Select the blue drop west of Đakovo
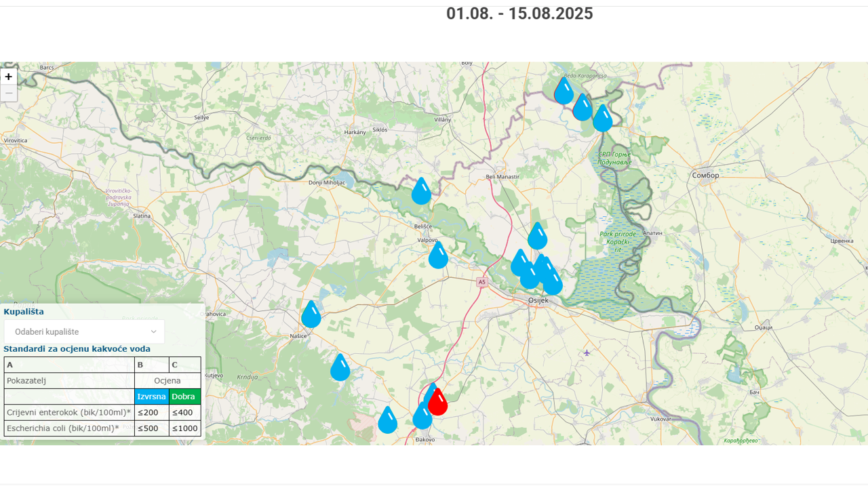The width and height of the screenshot is (868, 488). [x=388, y=420]
